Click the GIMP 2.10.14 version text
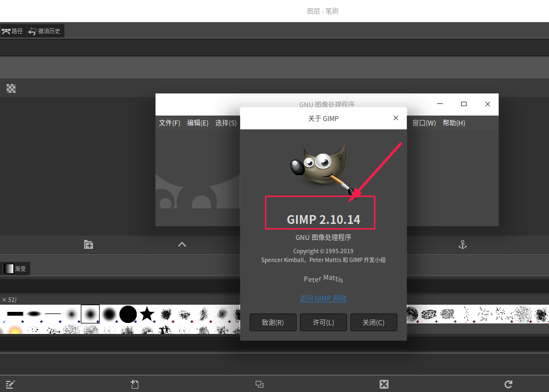Image resolution: width=549 pixels, height=392 pixels. [x=323, y=219]
